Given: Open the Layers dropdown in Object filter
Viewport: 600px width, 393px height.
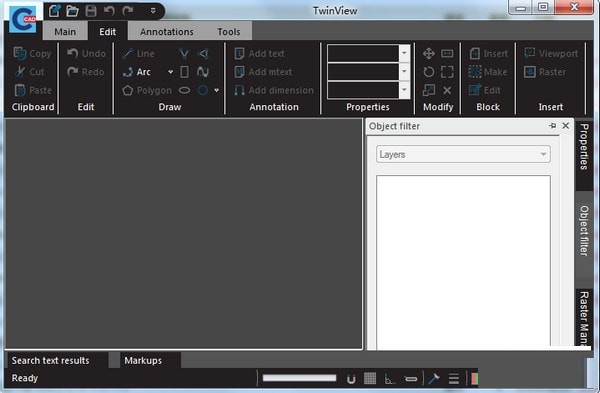Looking at the screenshot, I should pos(463,154).
